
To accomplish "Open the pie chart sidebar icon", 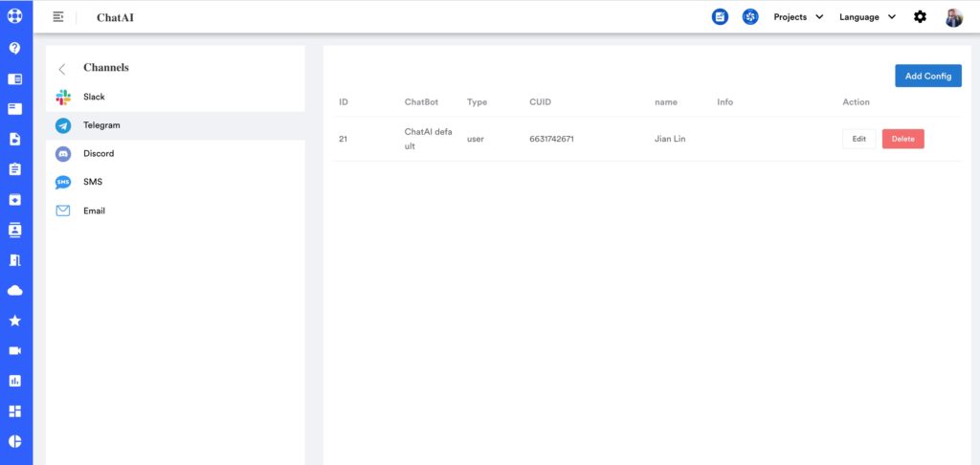I will 15,441.
